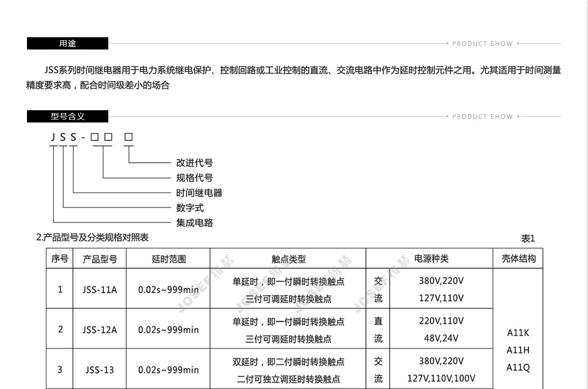Select the 集成电路 diagram label

click(x=195, y=222)
